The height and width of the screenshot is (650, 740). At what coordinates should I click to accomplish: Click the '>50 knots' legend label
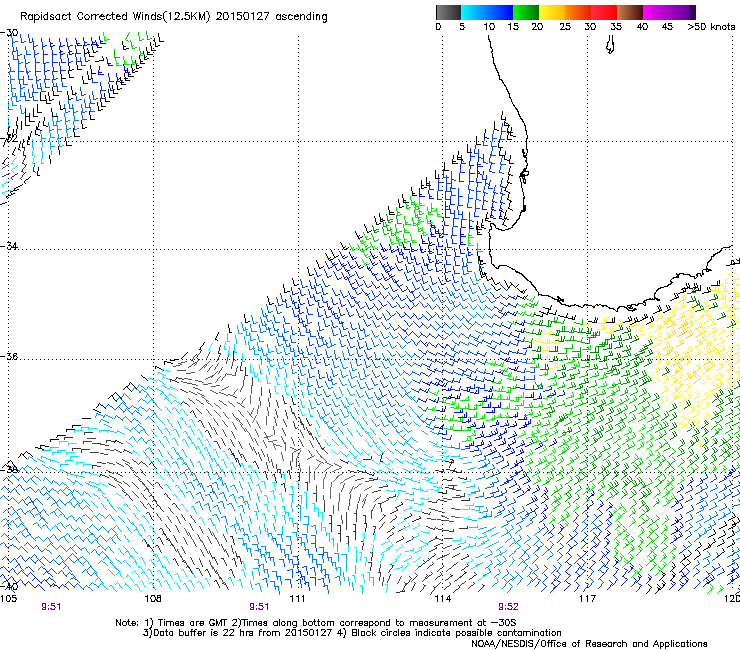pyautogui.click(x=711, y=27)
